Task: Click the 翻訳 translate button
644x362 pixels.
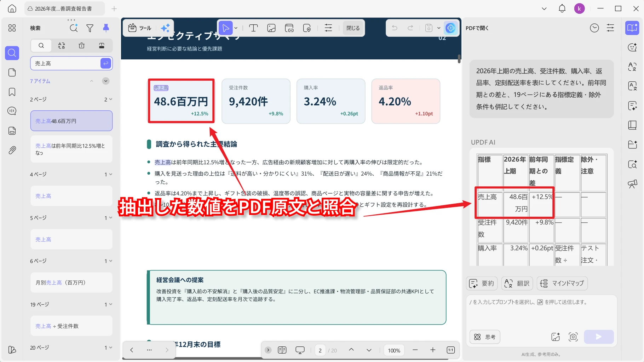Action: click(517, 283)
